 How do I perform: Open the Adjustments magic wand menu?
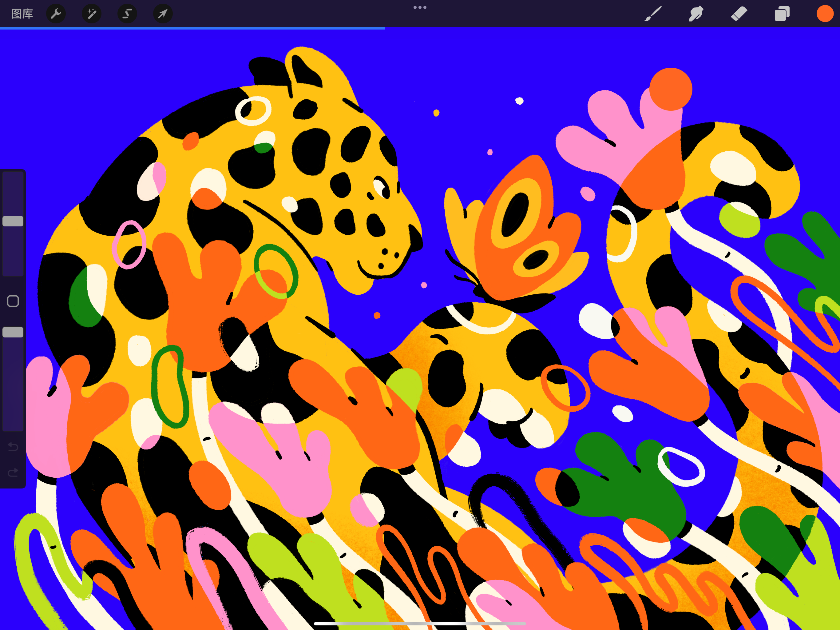click(x=92, y=14)
